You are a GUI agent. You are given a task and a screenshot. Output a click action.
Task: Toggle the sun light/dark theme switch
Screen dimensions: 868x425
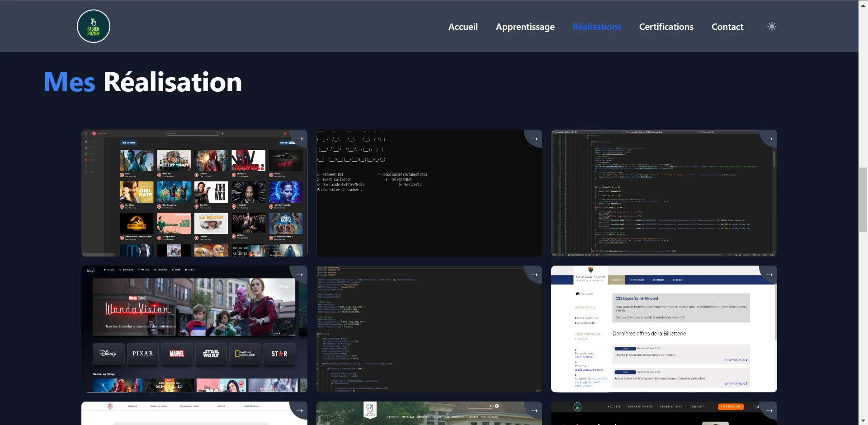tap(772, 27)
